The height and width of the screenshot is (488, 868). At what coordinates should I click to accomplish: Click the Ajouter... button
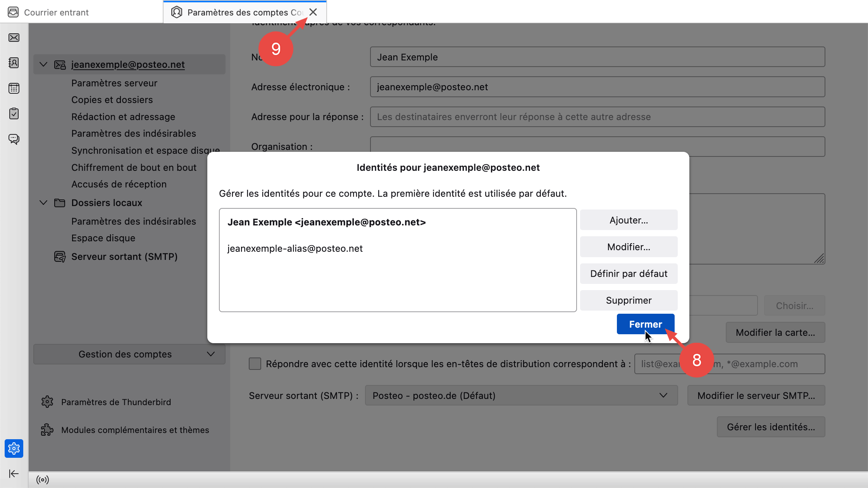629,220
